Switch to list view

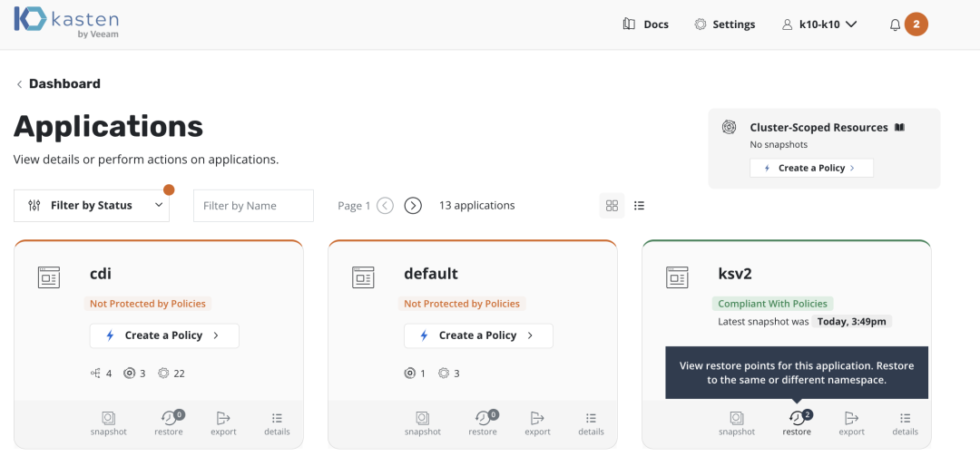639,206
